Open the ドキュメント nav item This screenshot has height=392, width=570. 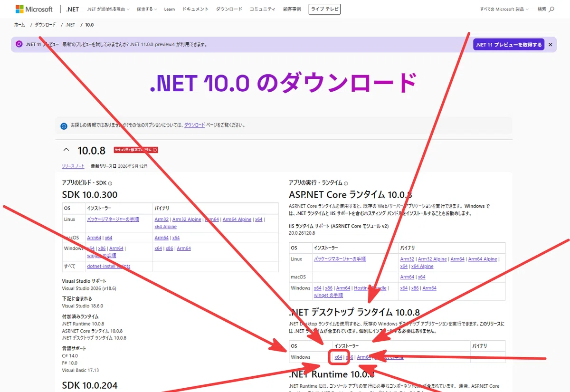point(195,9)
